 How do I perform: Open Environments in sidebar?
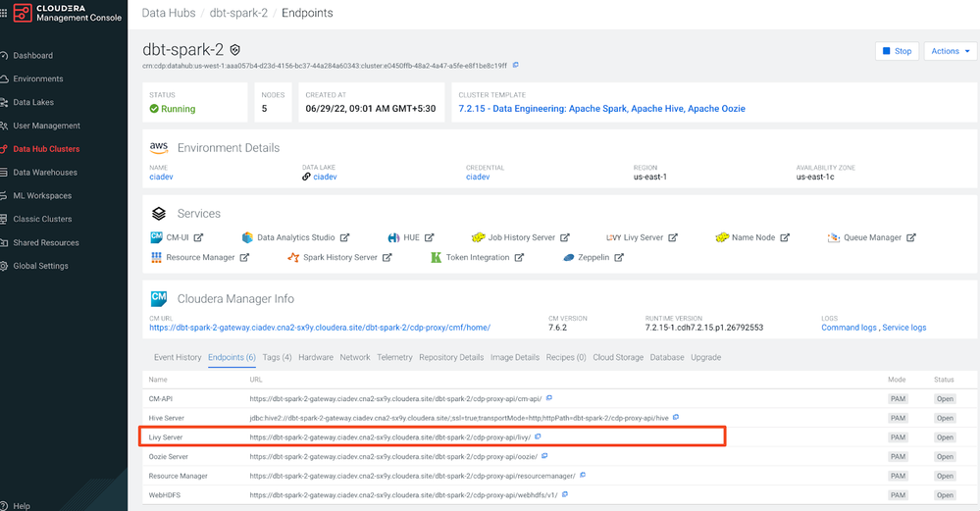(38, 78)
